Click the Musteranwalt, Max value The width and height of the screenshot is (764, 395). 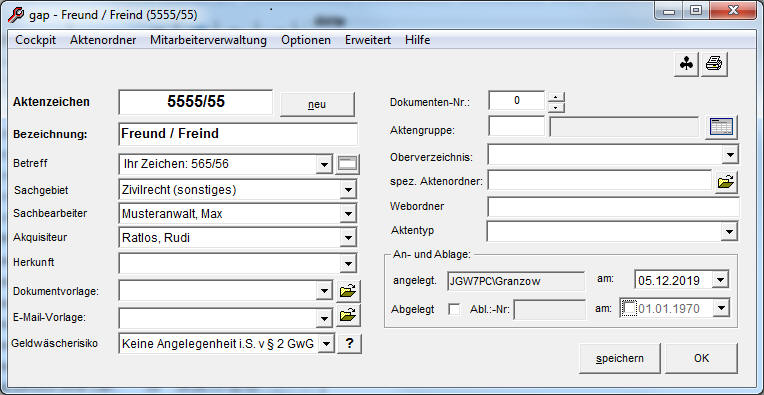click(x=172, y=214)
